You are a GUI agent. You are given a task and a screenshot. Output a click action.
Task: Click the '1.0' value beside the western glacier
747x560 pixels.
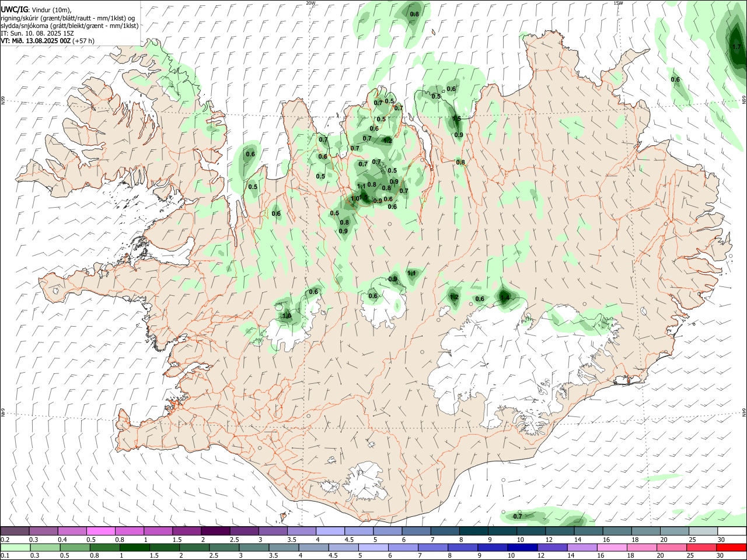pyautogui.click(x=287, y=316)
